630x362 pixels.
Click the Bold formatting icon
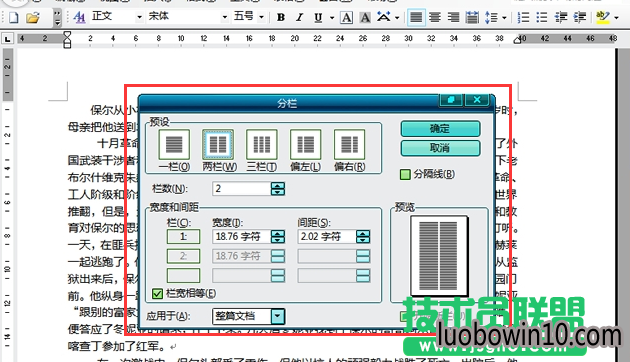tap(281, 17)
